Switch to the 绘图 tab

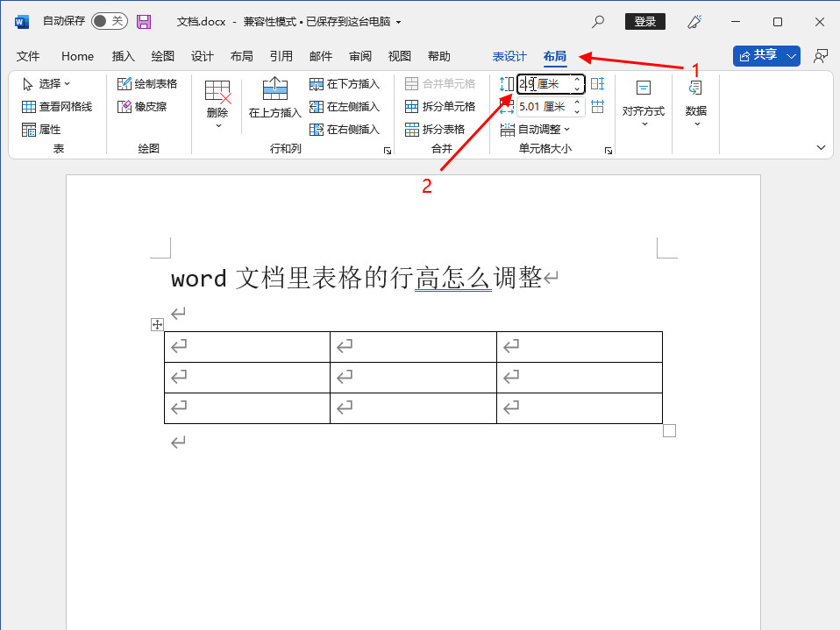(x=163, y=56)
